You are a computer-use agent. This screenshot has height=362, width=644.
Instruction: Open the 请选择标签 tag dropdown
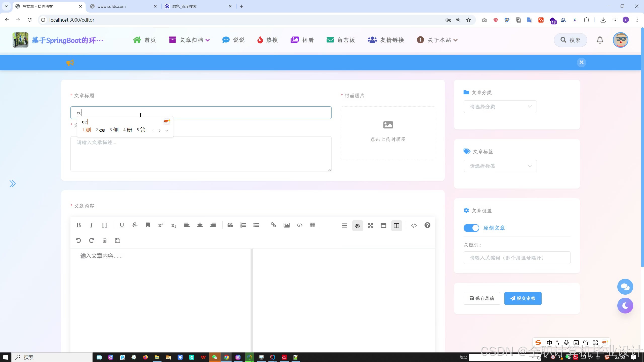tap(500, 166)
